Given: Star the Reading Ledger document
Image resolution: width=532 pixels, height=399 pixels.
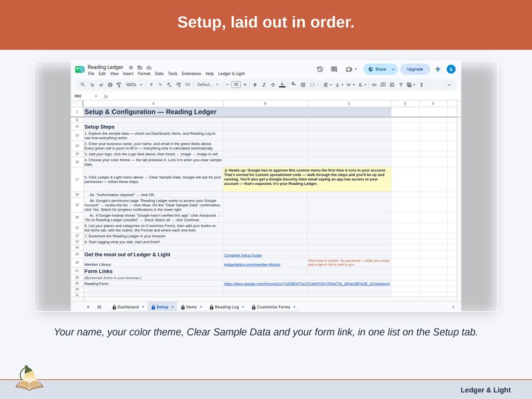Looking at the screenshot, I should (131, 68).
